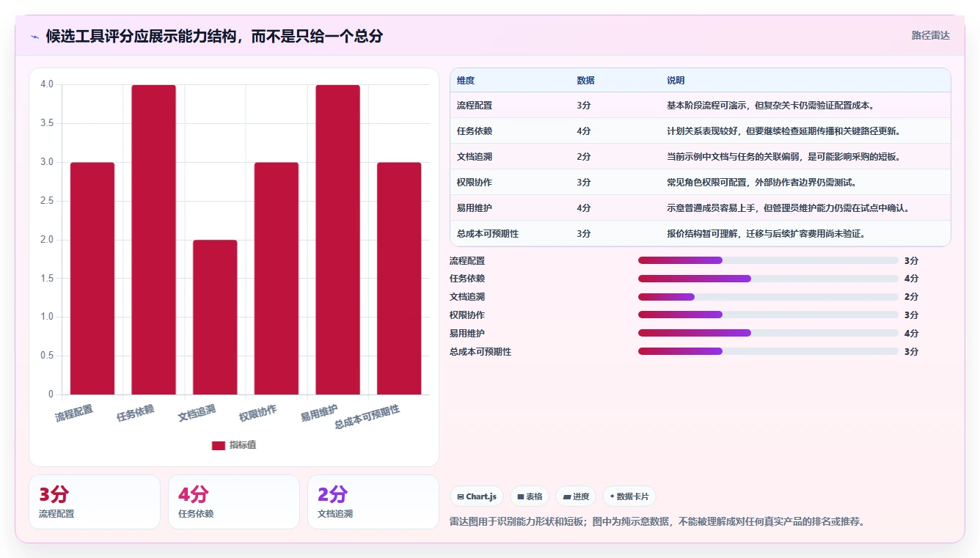Image resolution: width=980 pixels, height=558 pixels.
Task: Select the Chart.js chip
Action: [x=476, y=496]
